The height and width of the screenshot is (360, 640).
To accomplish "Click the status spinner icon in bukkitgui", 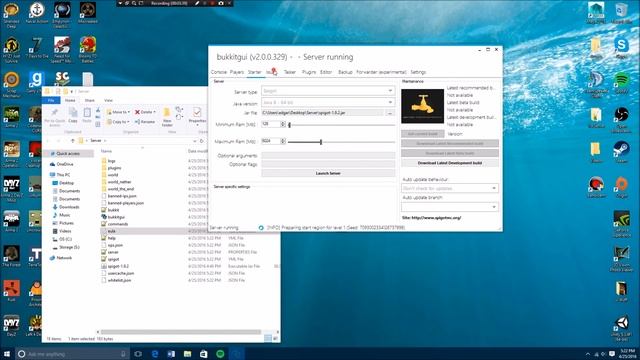I will 261,227.
